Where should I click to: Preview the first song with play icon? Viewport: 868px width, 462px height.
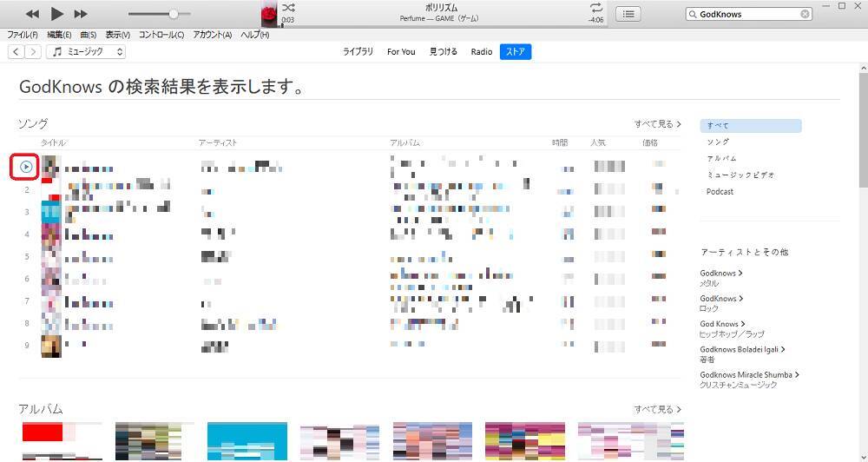[25, 167]
